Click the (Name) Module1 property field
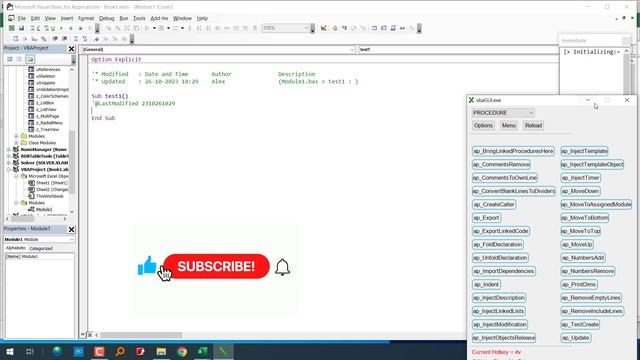This screenshot has width=640, height=360. pyautogui.click(x=40, y=256)
